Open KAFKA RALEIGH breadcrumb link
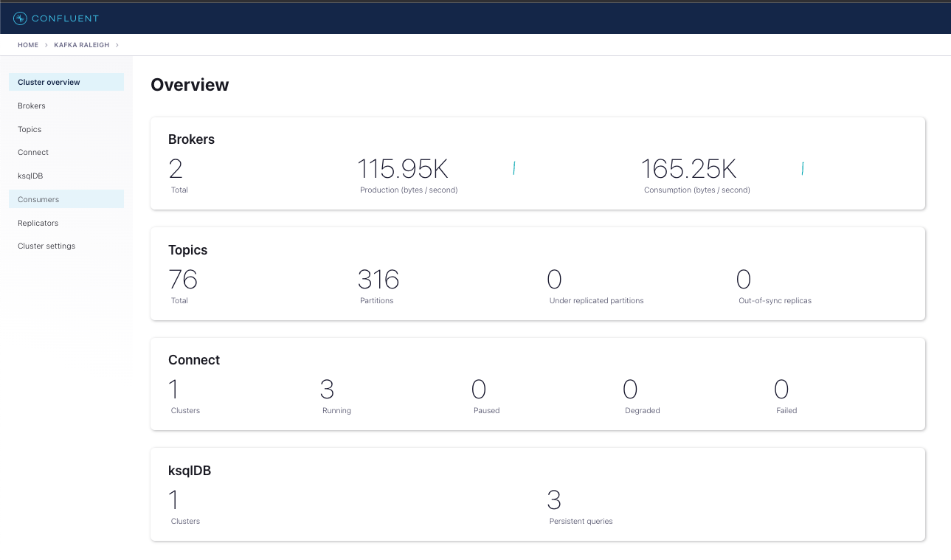Image resolution: width=951 pixels, height=560 pixels. point(81,45)
